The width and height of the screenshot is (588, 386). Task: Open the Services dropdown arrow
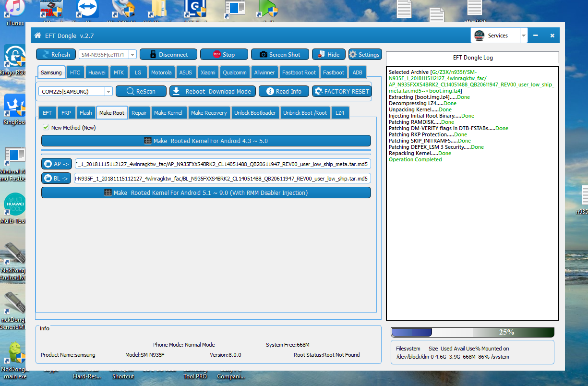[524, 36]
